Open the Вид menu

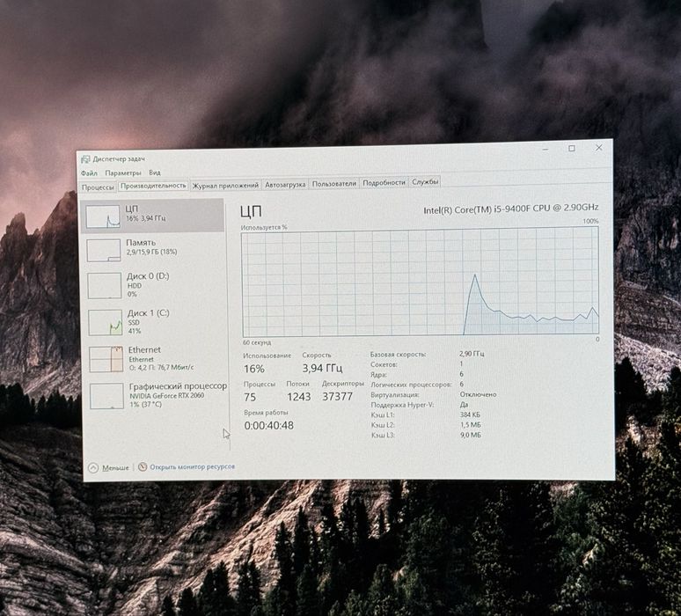pos(155,172)
